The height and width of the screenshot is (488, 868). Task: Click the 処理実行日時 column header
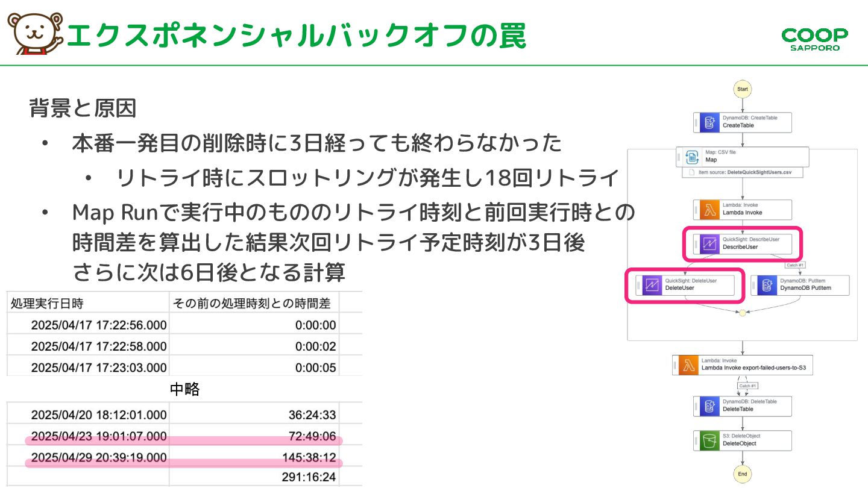[x=48, y=303]
